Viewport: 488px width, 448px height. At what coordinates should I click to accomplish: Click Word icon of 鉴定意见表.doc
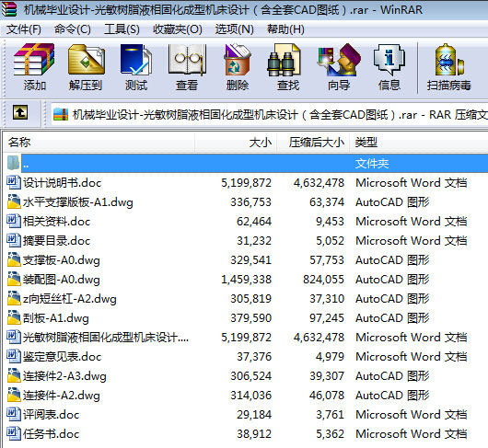14,356
